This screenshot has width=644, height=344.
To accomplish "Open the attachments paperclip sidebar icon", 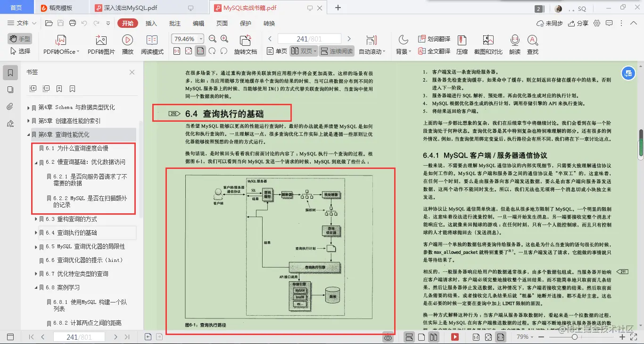I will 10,107.
